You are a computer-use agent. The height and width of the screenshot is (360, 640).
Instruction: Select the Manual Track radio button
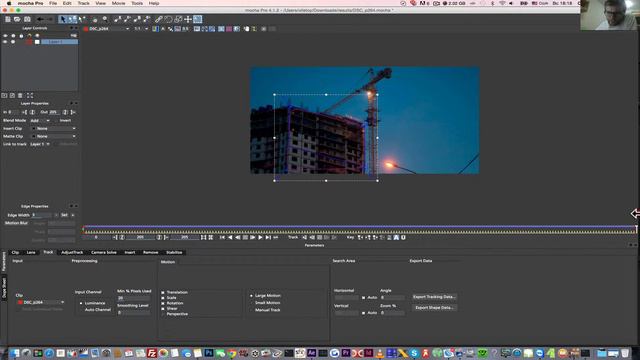point(251,310)
